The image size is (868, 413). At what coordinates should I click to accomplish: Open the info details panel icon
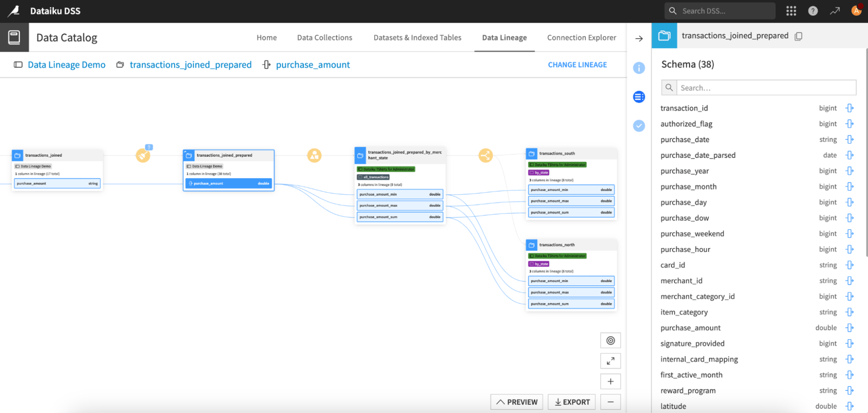[x=639, y=68]
